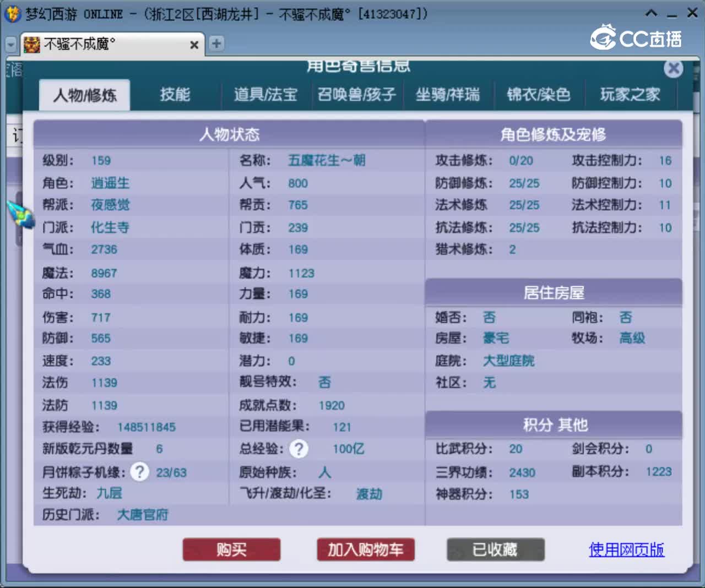Select the 锦衣/染色 tab

pyautogui.click(x=539, y=95)
